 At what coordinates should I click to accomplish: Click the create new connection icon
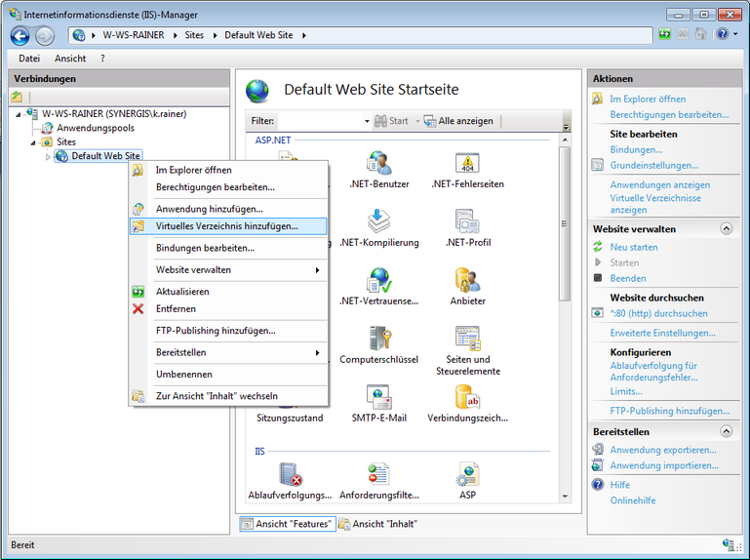[x=17, y=97]
